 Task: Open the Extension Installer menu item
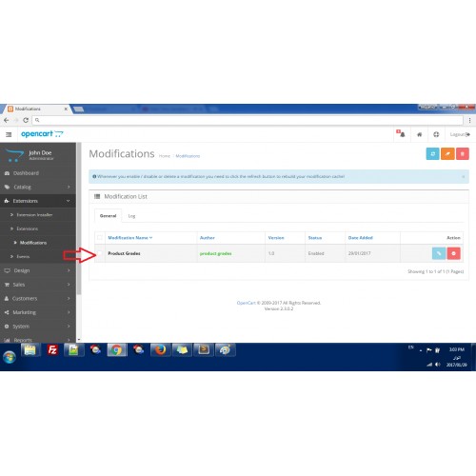[x=34, y=215]
